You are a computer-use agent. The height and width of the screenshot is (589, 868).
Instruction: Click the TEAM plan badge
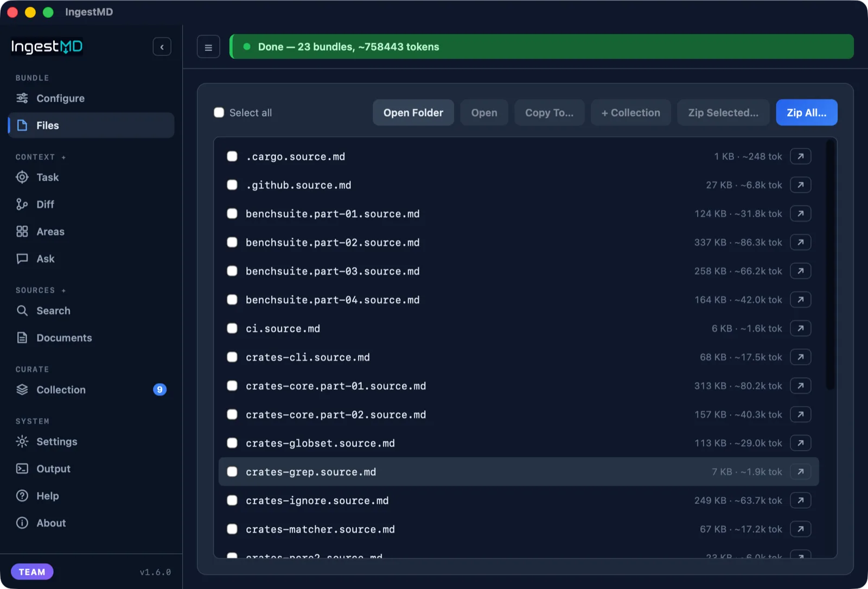coord(32,572)
